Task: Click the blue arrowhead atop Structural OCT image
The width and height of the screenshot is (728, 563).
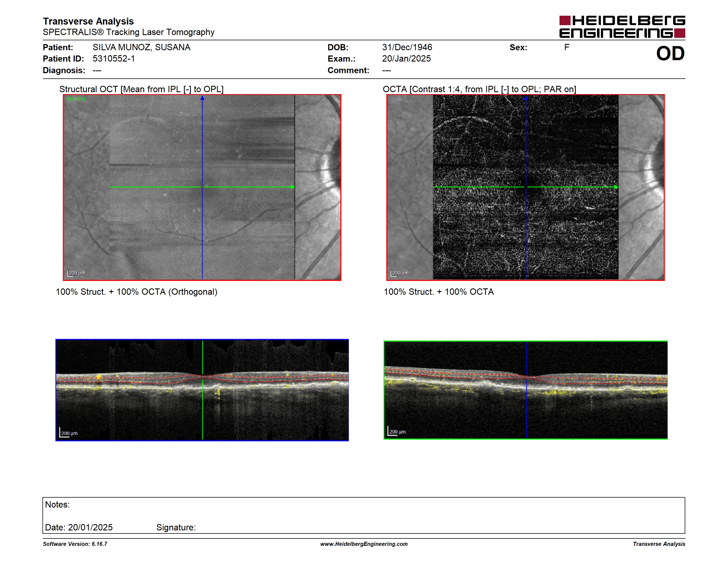Action: [x=202, y=98]
